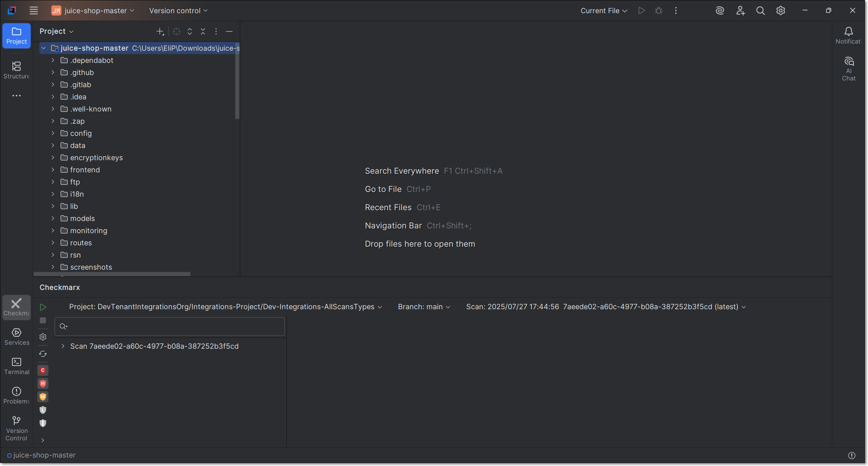868x466 pixels.
Task: Click the Notifications bell icon
Action: [x=848, y=35]
